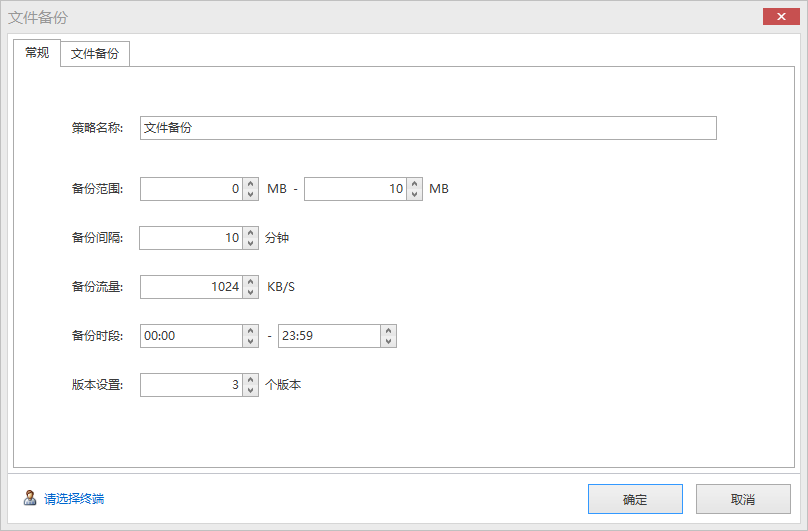Decrease the maximum 备份范围 MB value
The height and width of the screenshot is (531, 808).
pyautogui.click(x=414, y=194)
